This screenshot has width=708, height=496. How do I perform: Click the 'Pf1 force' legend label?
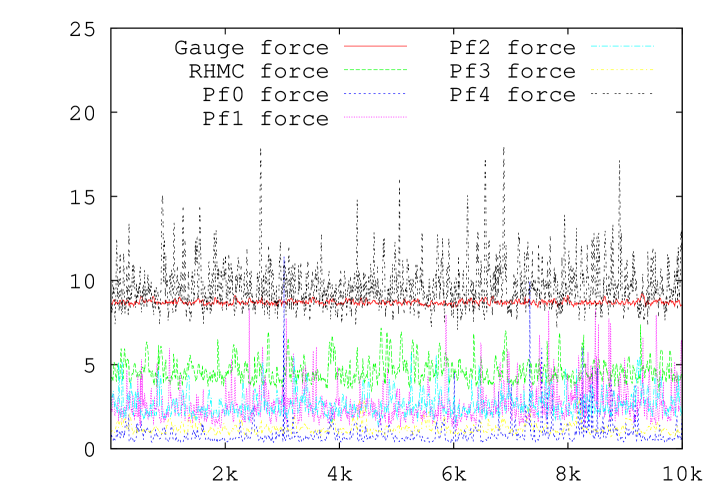(x=266, y=119)
